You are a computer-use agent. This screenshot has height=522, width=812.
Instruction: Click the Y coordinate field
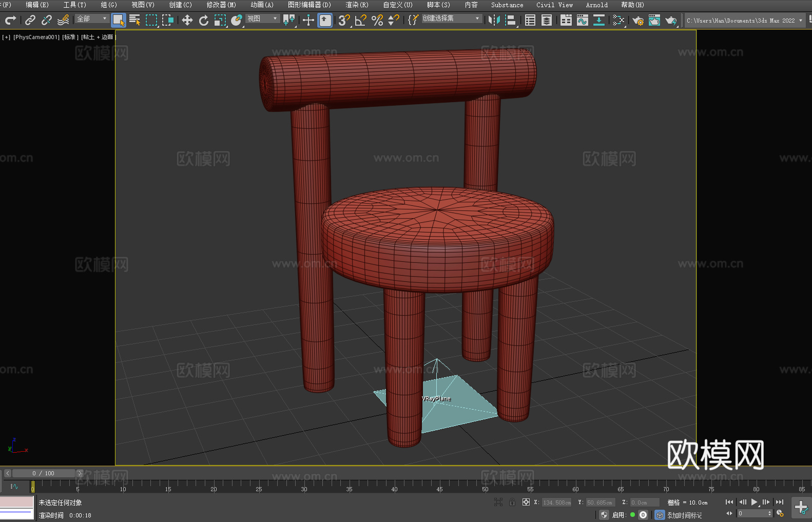click(x=601, y=502)
